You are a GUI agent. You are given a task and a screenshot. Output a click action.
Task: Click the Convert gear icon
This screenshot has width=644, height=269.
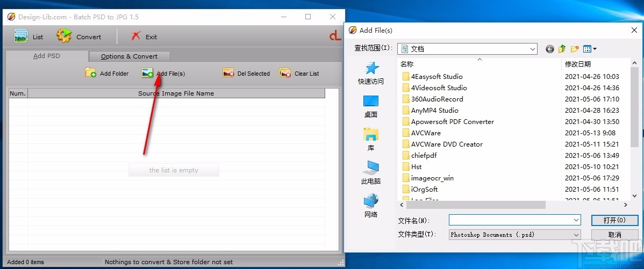pos(64,36)
